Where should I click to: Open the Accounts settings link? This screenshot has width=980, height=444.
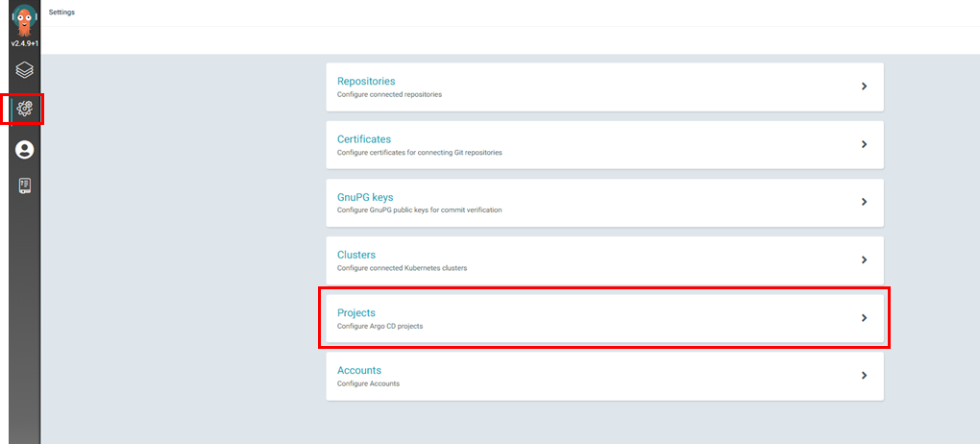pyautogui.click(x=358, y=370)
